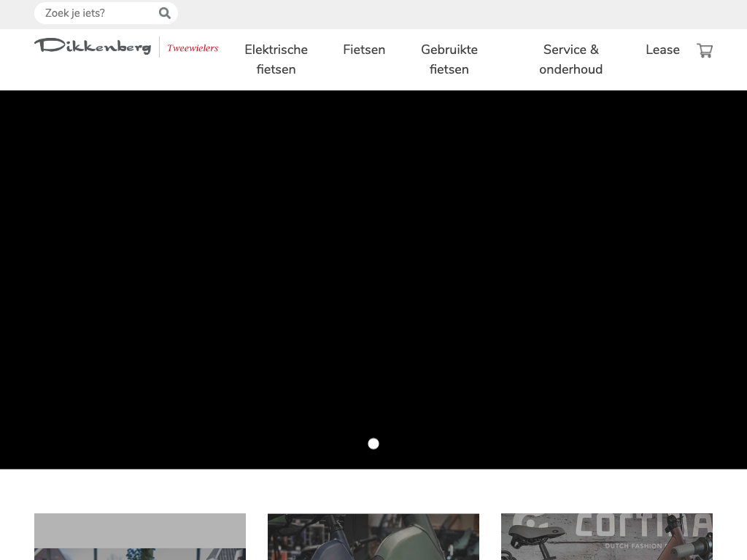Focus the 'Zoek je iets?' search field
Image resolution: width=747 pixels, height=560 pixels.
(98, 13)
